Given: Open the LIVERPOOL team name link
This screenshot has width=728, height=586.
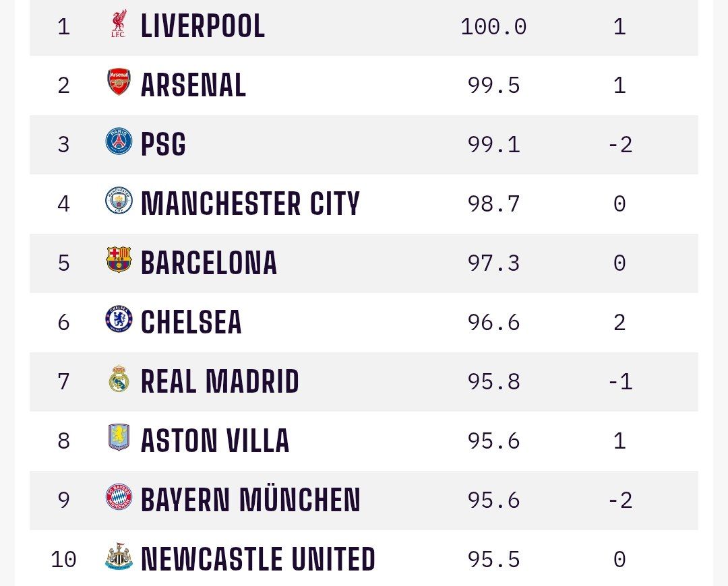Looking at the screenshot, I should point(203,27).
